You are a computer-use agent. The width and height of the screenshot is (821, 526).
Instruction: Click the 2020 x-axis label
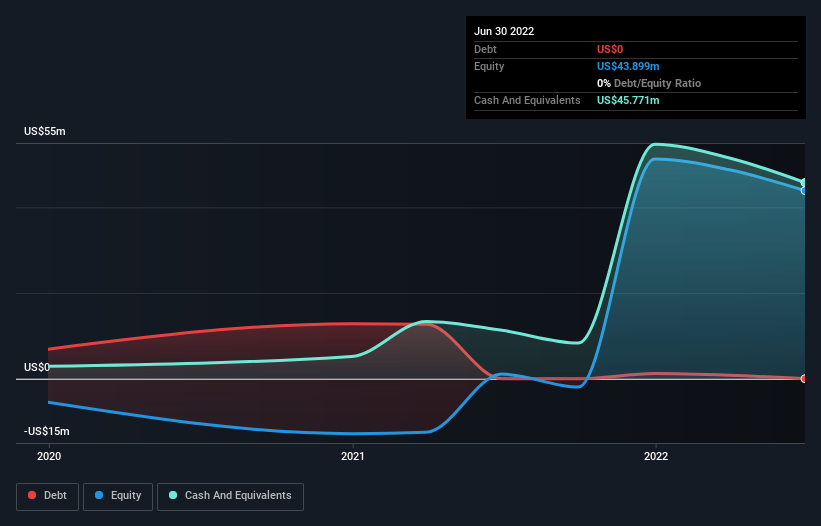click(49, 456)
